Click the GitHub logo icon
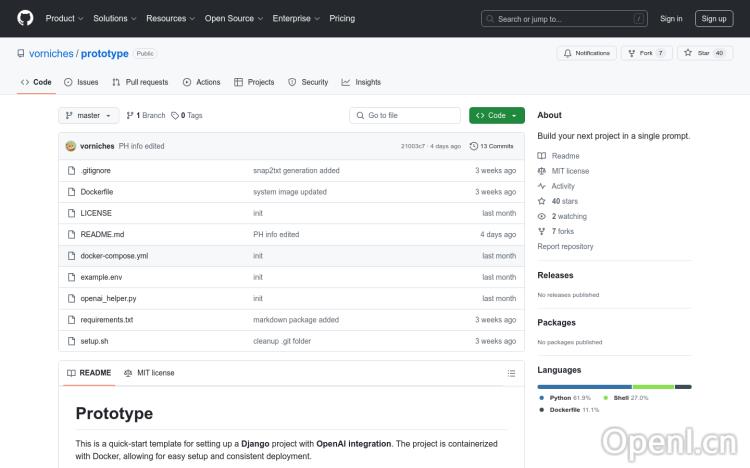The width and height of the screenshot is (750, 468). 25,18
